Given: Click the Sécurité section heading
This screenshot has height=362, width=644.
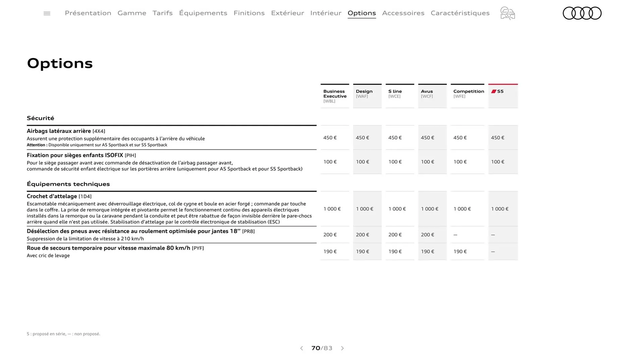Looking at the screenshot, I should tap(41, 118).
